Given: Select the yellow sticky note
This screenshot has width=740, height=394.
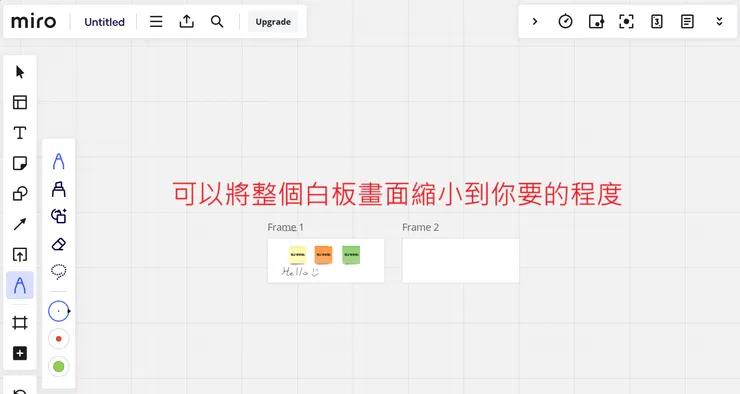Looking at the screenshot, I should point(297,255).
